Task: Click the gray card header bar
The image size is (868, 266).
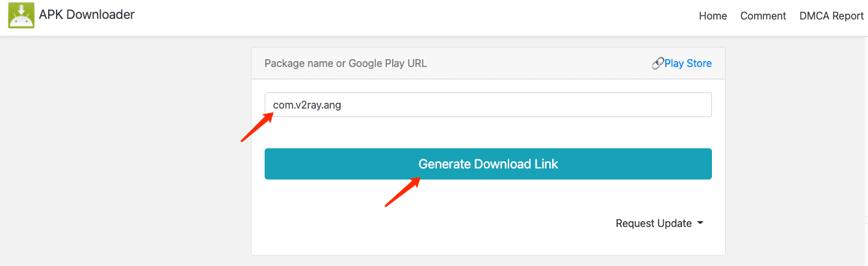Action: pyautogui.click(x=488, y=63)
